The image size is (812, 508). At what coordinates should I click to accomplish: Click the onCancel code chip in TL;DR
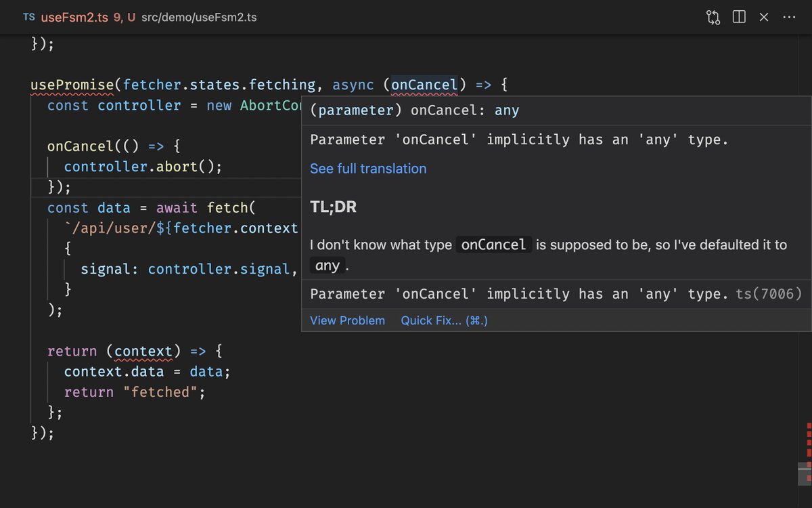point(493,245)
